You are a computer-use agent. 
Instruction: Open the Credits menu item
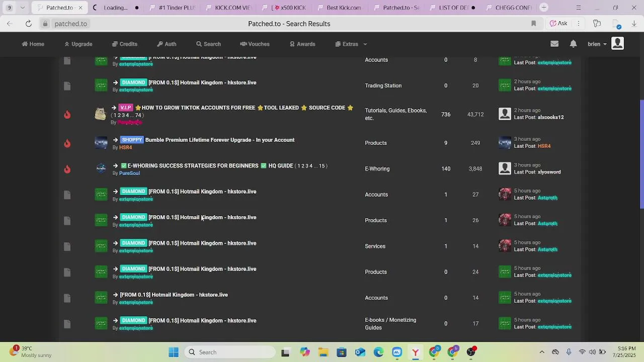point(124,44)
